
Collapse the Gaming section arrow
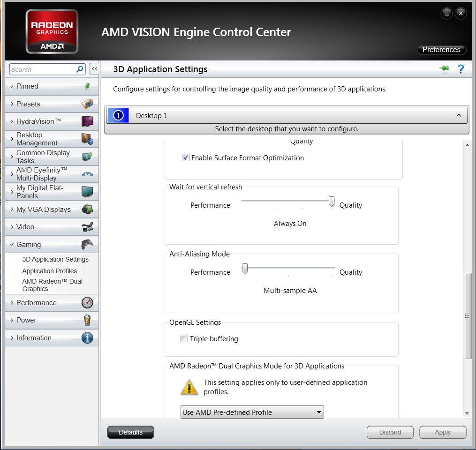(12, 245)
